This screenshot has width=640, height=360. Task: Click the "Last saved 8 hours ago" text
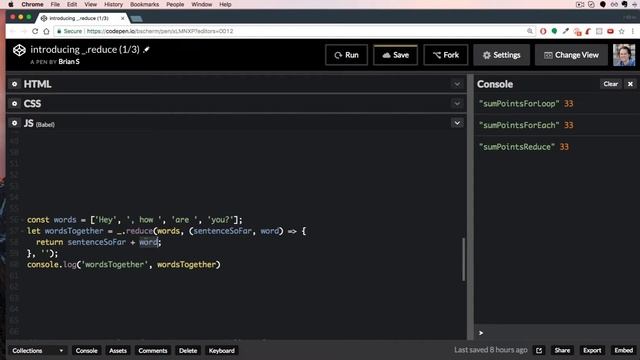tap(491, 350)
